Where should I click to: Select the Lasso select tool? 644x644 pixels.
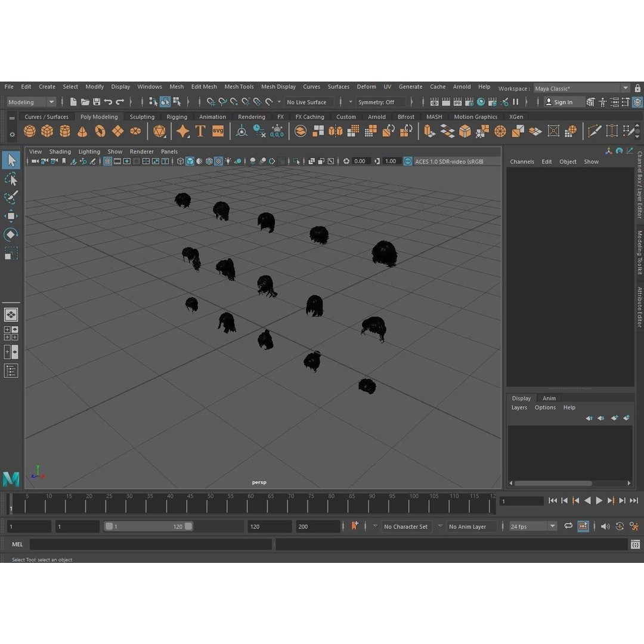[11, 179]
